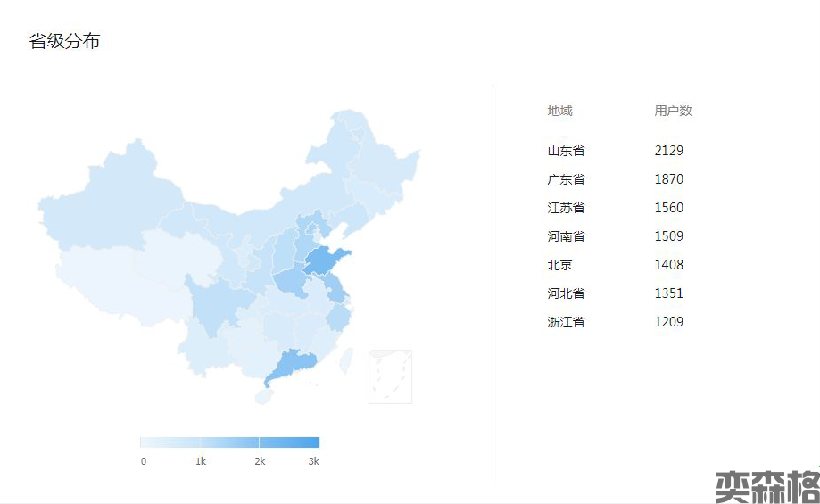Click the 浙江省 table entry
Viewport: 820px width, 504px height.
[x=566, y=322]
